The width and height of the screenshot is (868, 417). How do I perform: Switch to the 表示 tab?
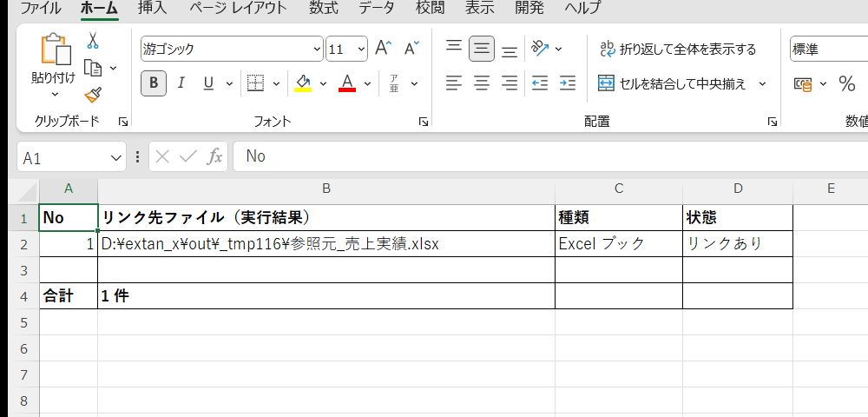click(479, 8)
